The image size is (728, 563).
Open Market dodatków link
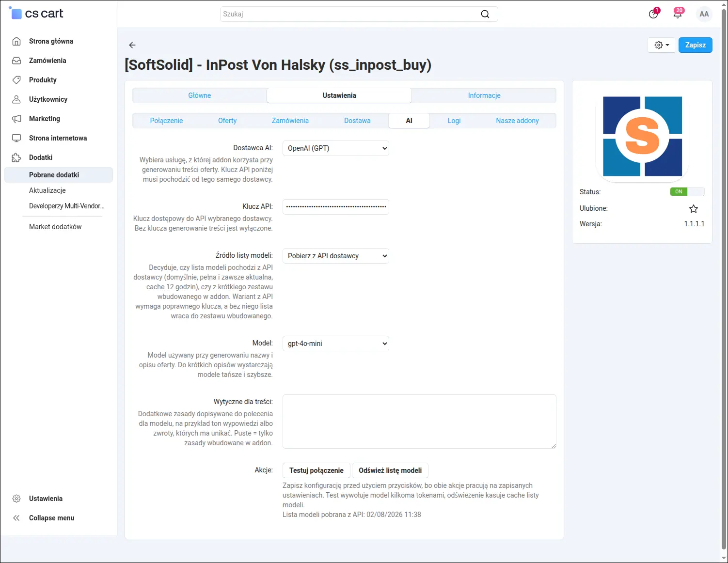pos(55,227)
